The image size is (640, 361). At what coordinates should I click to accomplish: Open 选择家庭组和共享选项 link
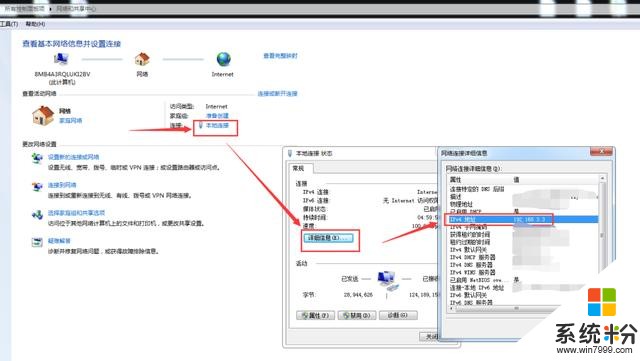pyautogui.click(x=76, y=213)
